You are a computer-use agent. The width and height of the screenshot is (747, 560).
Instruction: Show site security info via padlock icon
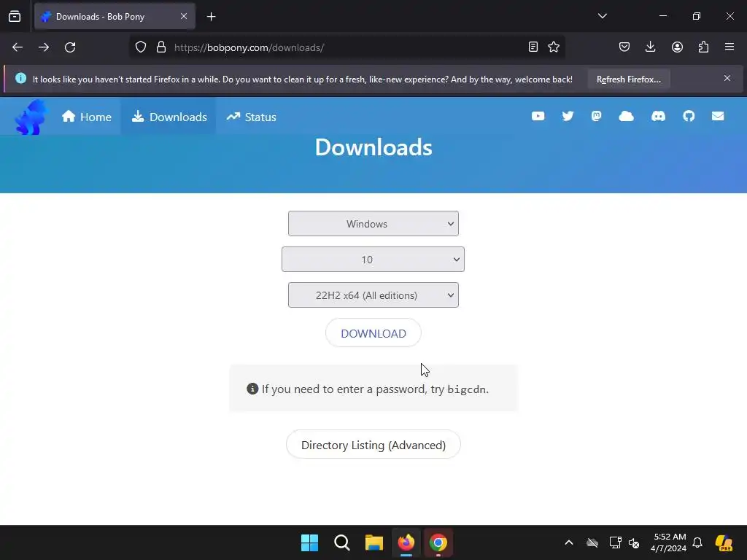(161, 47)
